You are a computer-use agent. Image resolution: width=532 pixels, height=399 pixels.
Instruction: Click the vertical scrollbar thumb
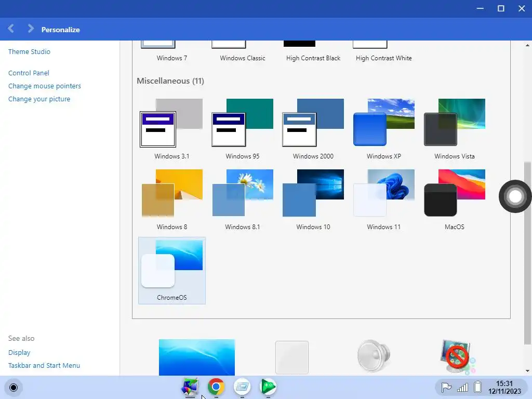click(528, 253)
